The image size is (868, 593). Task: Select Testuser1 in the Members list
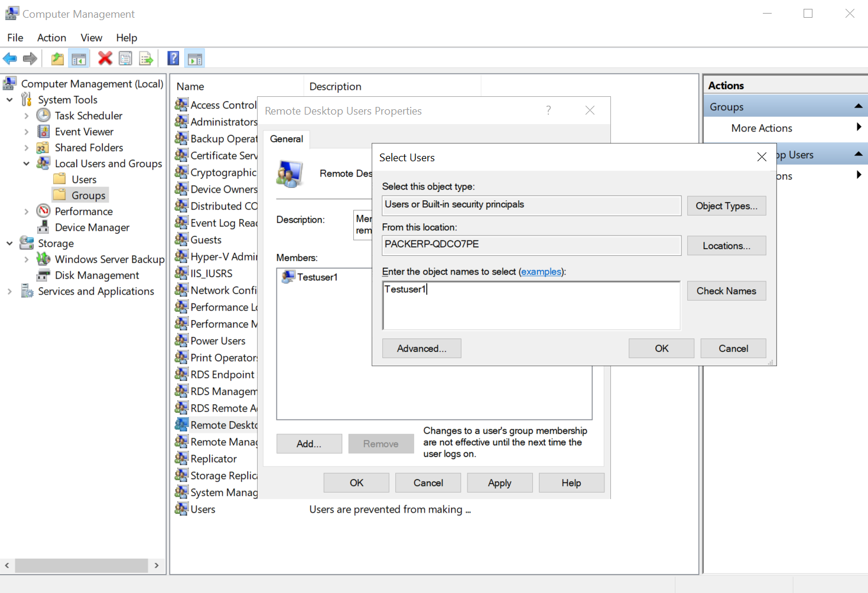[x=317, y=277]
